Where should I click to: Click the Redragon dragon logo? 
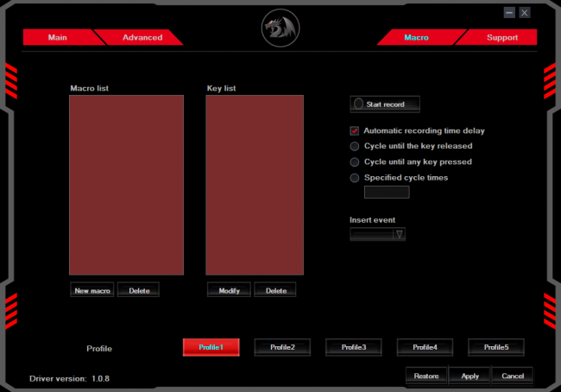[280, 28]
